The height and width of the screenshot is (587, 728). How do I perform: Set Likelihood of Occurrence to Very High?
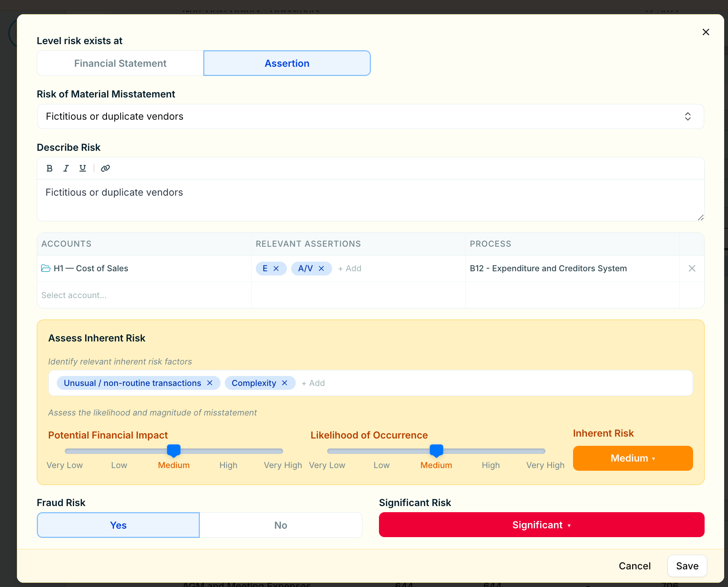pyautogui.click(x=545, y=465)
